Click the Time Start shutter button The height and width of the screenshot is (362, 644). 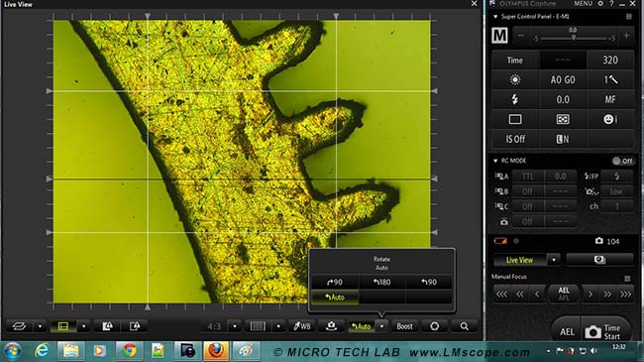pos(605,331)
